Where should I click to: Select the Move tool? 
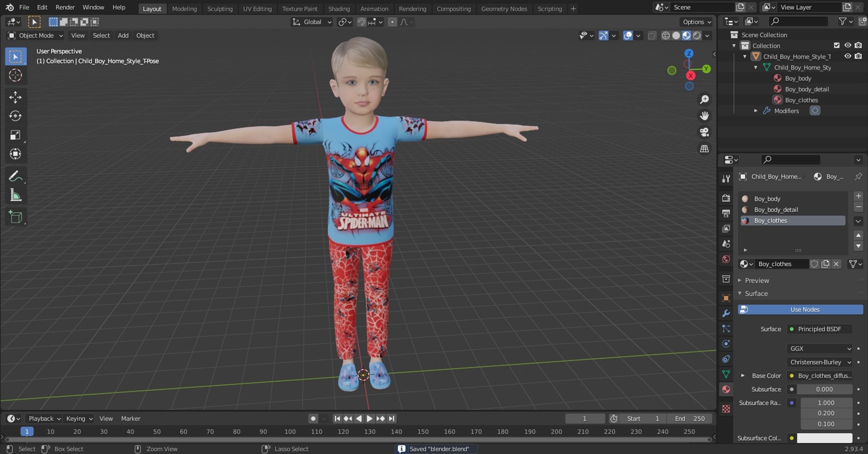(x=15, y=97)
